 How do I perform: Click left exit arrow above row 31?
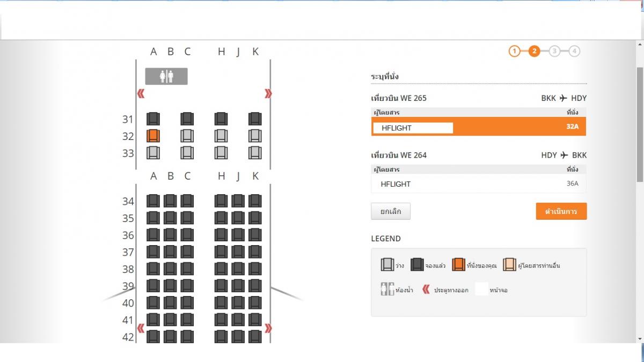pyautogui.click(x=141, y=94)
